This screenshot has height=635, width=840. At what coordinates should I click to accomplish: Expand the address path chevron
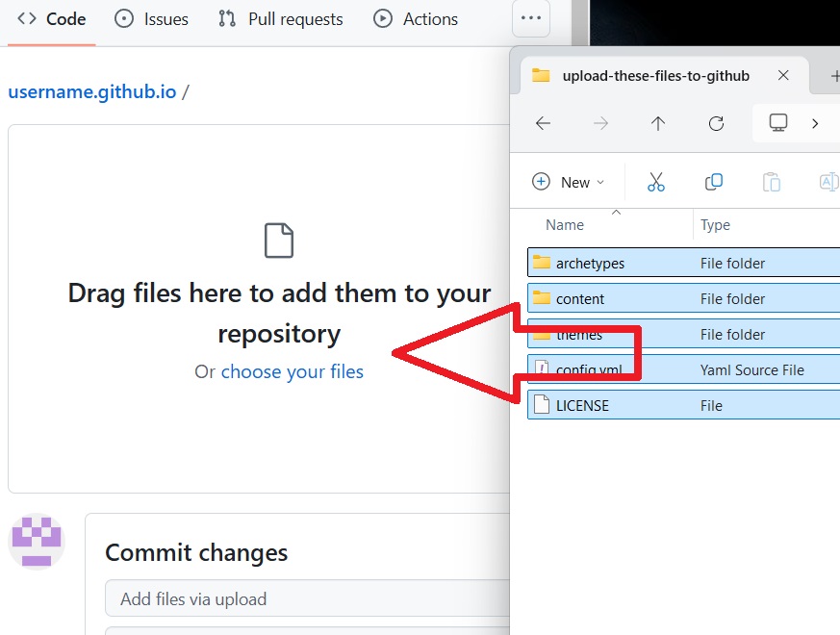[x=815, y=124]
